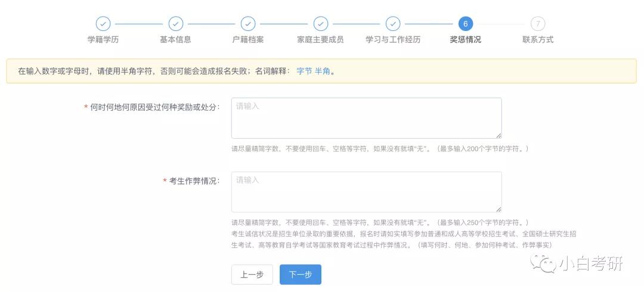
Task: Open the 户籍档案 step label
Action: click(x=247, y=40)
